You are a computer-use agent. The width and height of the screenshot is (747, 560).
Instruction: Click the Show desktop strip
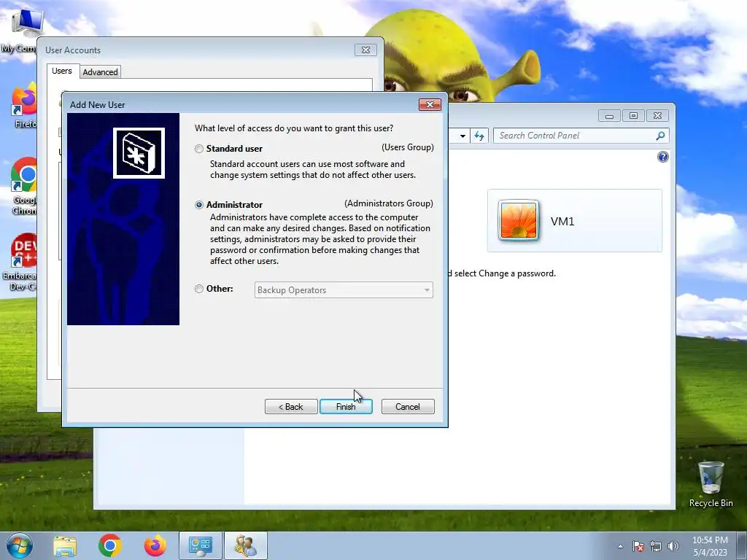pyautogui.click(x=742, y=546)
